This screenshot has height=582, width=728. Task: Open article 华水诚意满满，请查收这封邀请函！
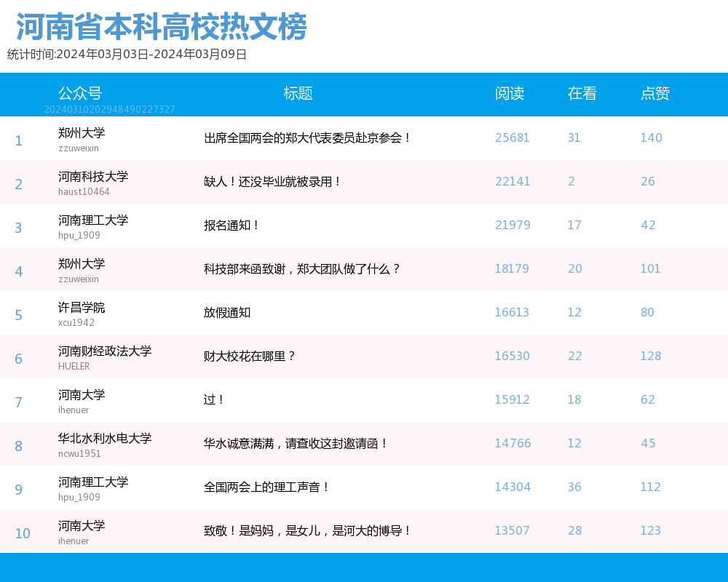296,443
